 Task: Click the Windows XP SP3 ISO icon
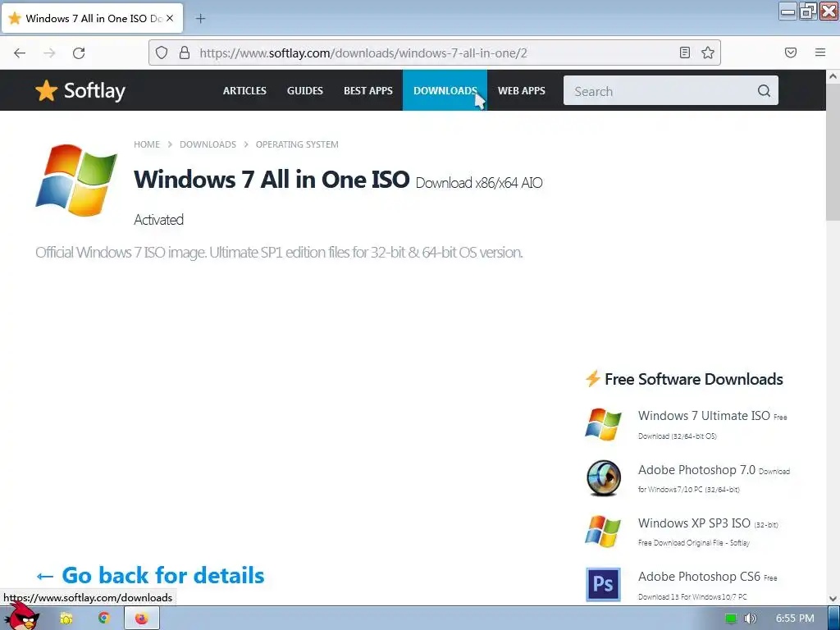(603, 532)
